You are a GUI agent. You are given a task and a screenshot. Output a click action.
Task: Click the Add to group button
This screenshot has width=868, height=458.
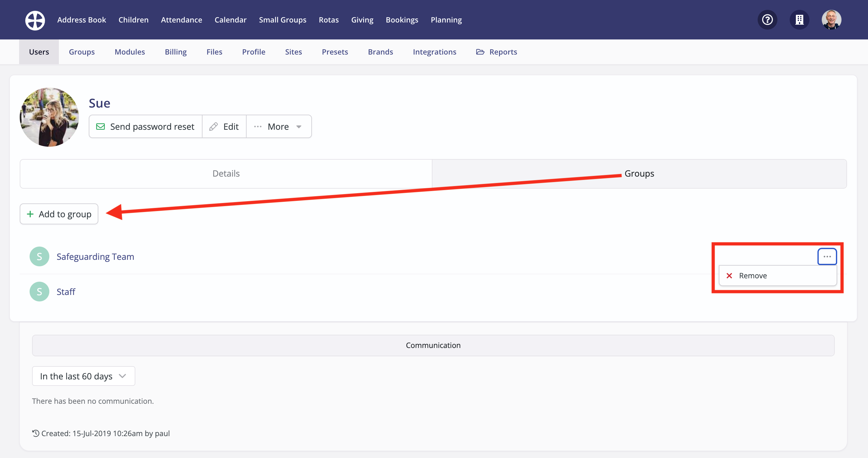click(59, 214)
